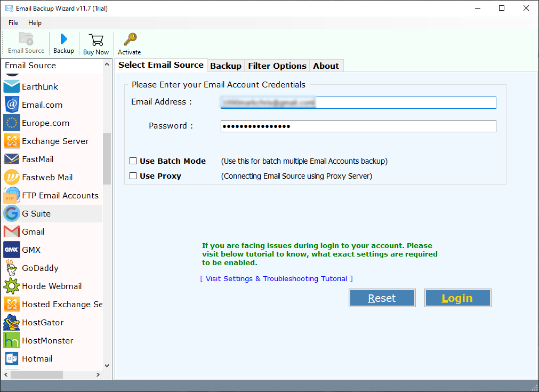This screenshot has width=539, height=392.
Task: Select the Europe.com icon
Action: pos(12,123)
